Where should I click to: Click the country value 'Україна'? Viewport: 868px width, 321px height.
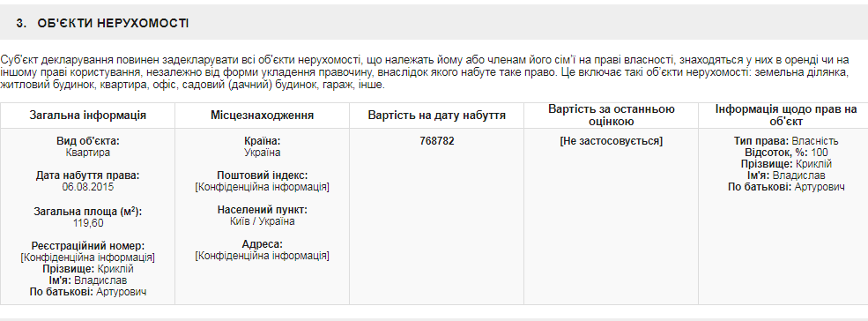pyautogui.click(x=262, y=153)
